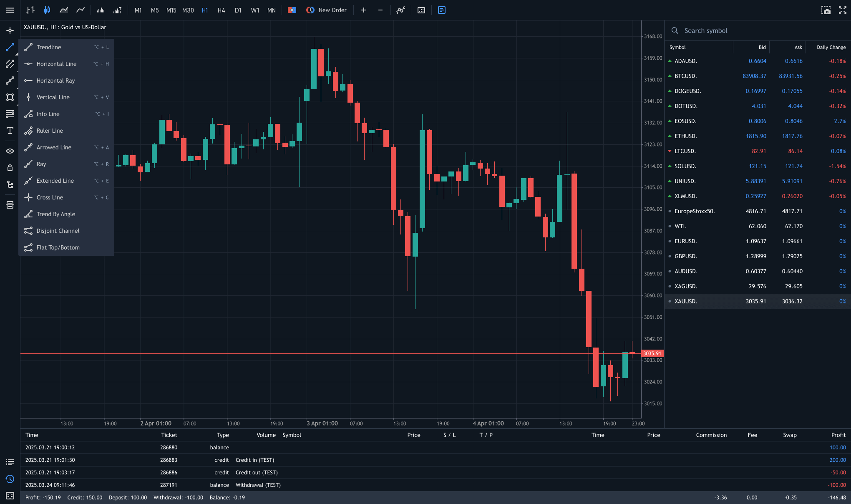This screenshot has width=851, height=504.
Task: Click the screenshot camera icon
Action: coord(826,10)
